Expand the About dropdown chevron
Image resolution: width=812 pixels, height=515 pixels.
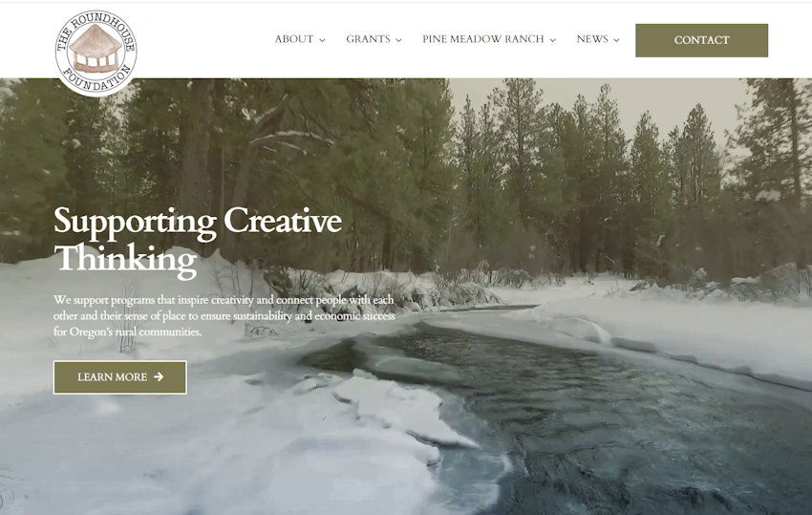[322, 40]
